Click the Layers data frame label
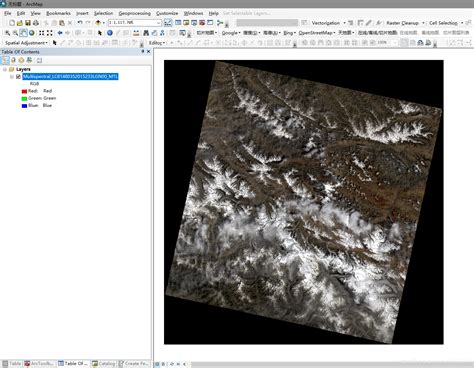474x368 pixels. pos(23,69)
